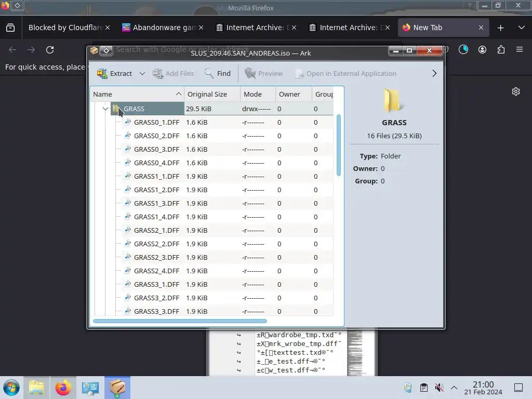Open the start menu orb
The height and width of the screenshot is (399, 532).
click(11, 388)
